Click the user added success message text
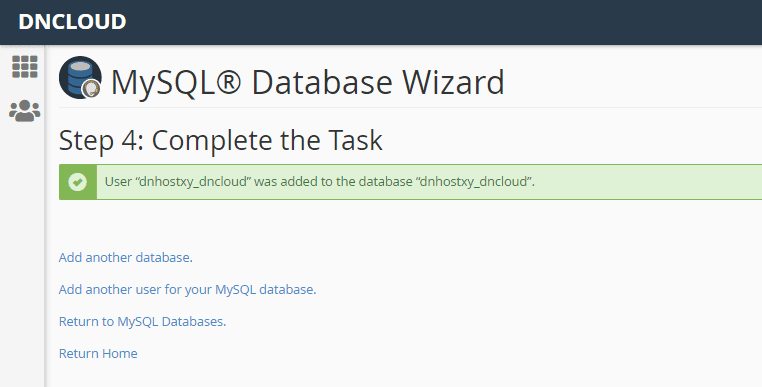 click(320, 182)
